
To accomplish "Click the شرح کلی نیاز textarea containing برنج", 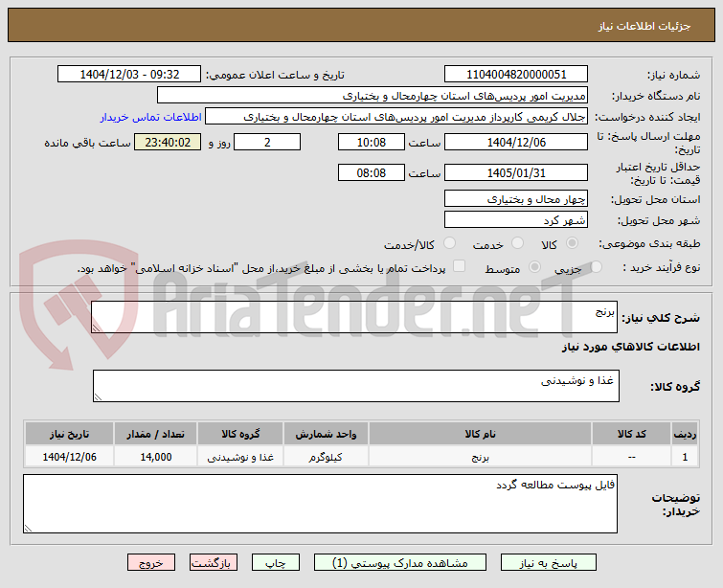I will pos(354,317).
